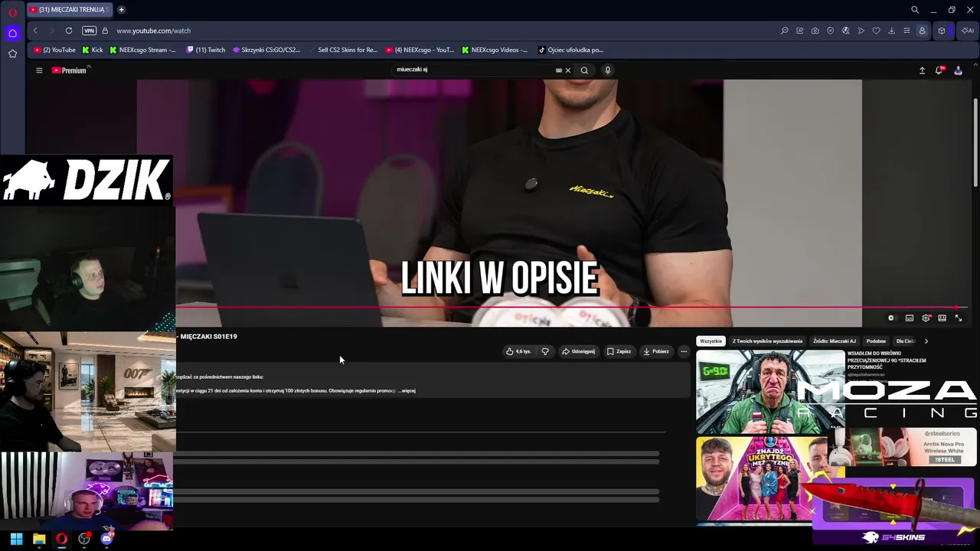Image resolution: width=980 pixels, height=551 pixels.
Task: Download the video with Pobierz
Action: [656, 351]
